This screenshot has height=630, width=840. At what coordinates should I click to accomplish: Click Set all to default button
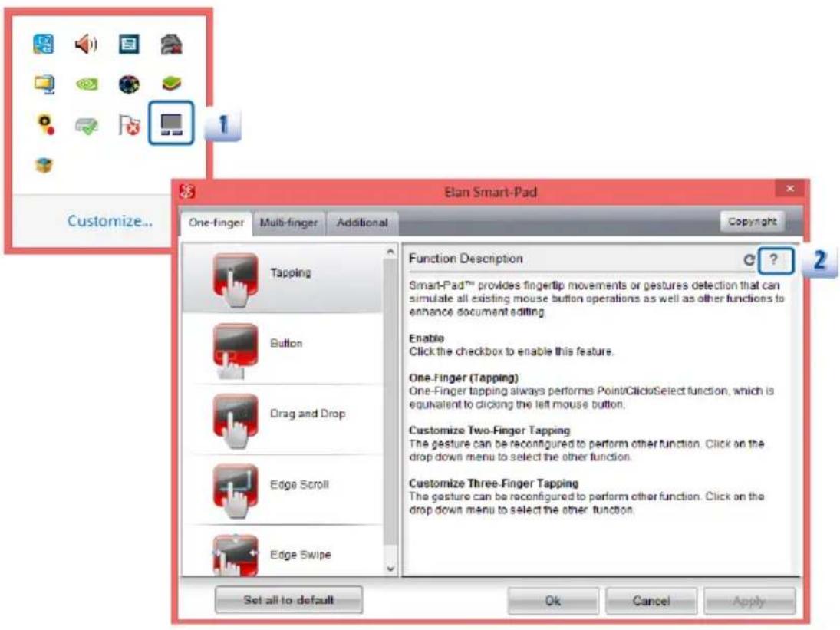288,600
